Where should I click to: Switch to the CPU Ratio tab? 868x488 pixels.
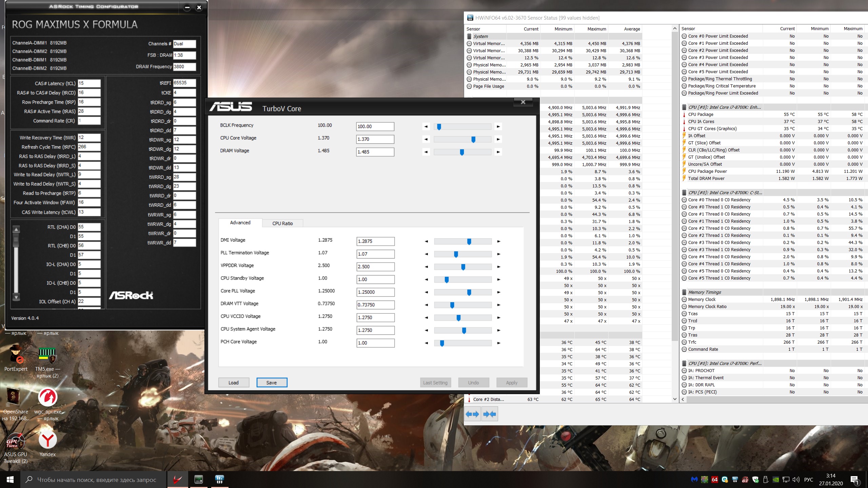pyautogui.click(x=282, y=223)
